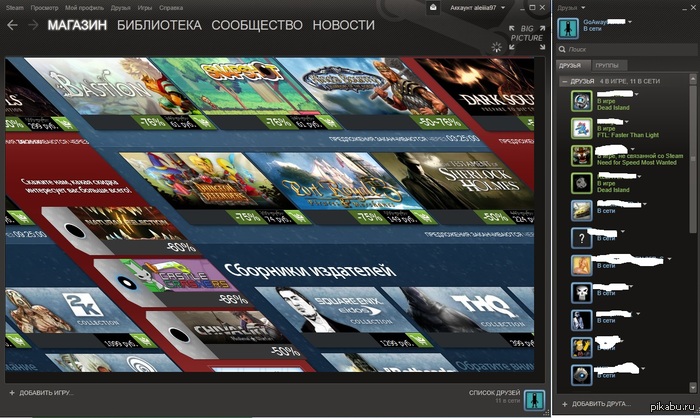Screen dimensions: 700x418
Task: Go to СООБЩЕСТВО section
Action: (257, 25)
